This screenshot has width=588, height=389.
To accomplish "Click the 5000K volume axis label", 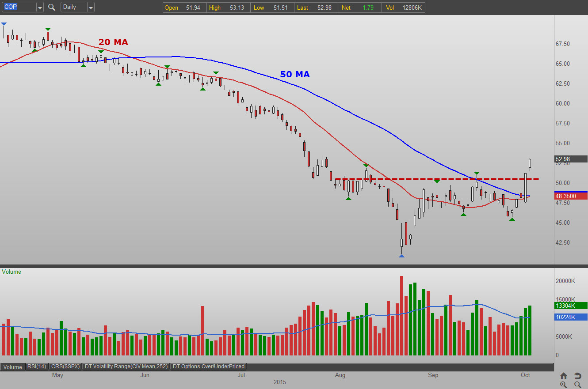I will 564,336.
